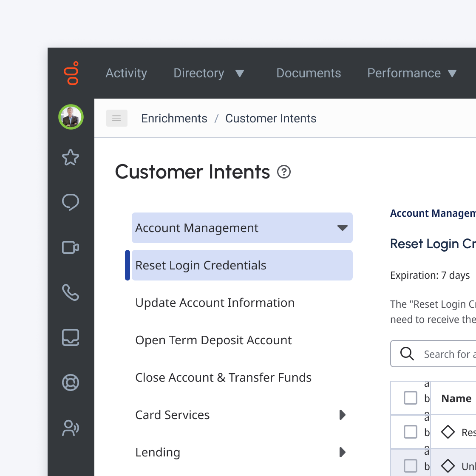Open the chat bubble icon in sidebar

[71, 202]
